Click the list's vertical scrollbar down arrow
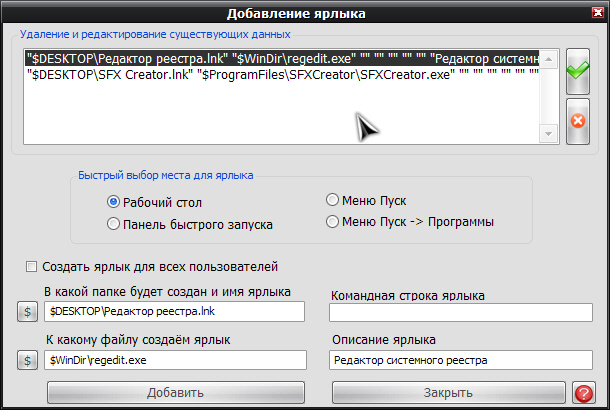The height and width of the screenshot is (410, 610). [x=549, y=134]
